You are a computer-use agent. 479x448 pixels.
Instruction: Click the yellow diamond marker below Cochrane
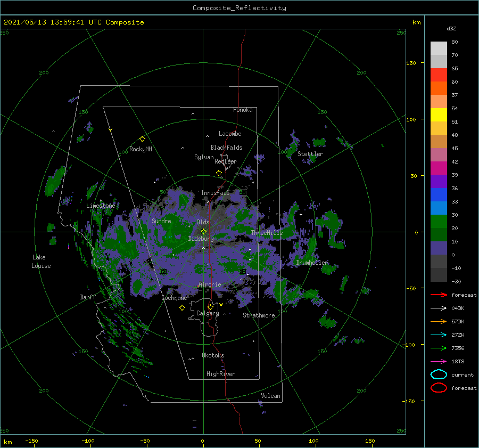point(182,308)
